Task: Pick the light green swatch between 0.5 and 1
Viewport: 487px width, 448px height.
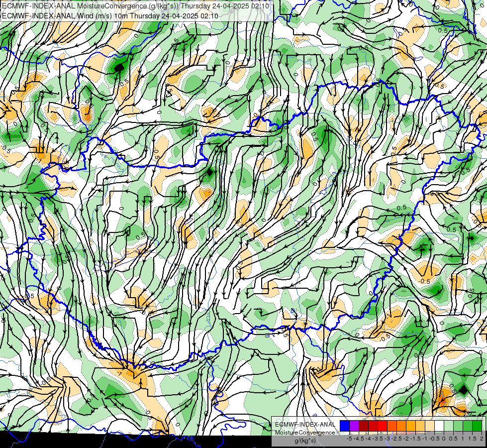Action: (458, 426)
